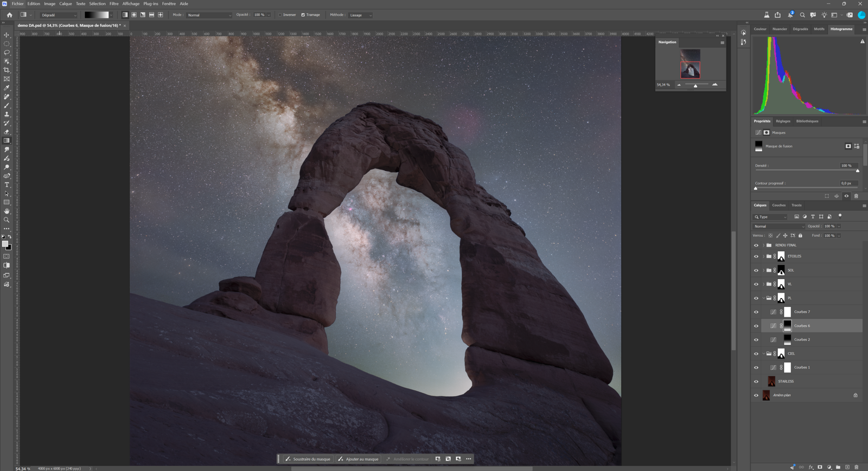Select the Clone Stamp tool
The image size is (868, 471).
[x=7, y=114]
